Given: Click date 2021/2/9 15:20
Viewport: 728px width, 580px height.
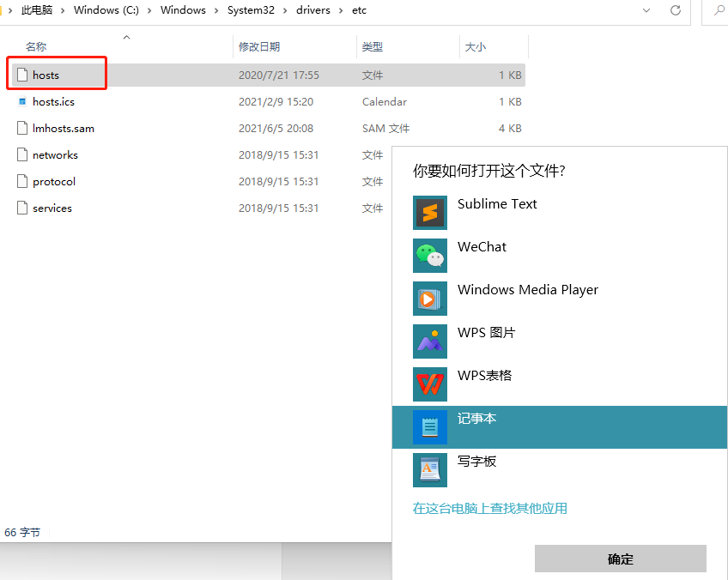Looking at the screenshot, I should coord(276,101).
